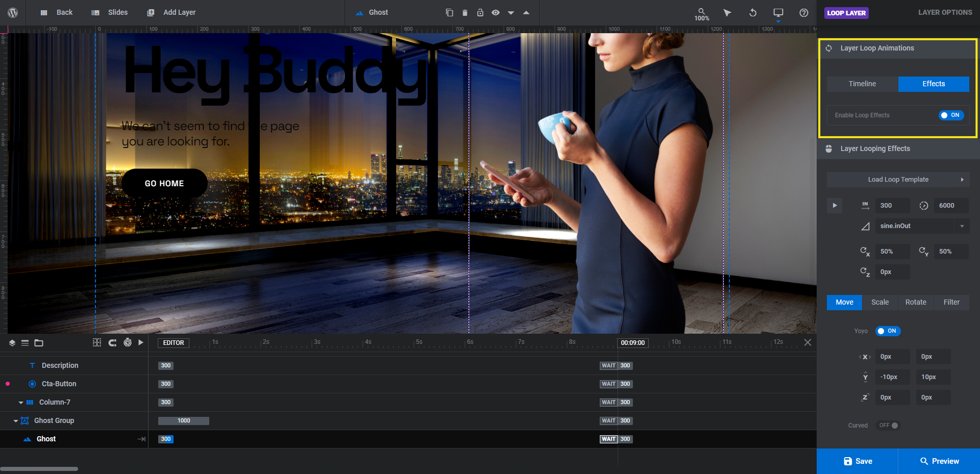The height and width of the screenshot is (474, 980).
Task: Click the loop replay icon in timeline
Action: [x=112, y=343]
